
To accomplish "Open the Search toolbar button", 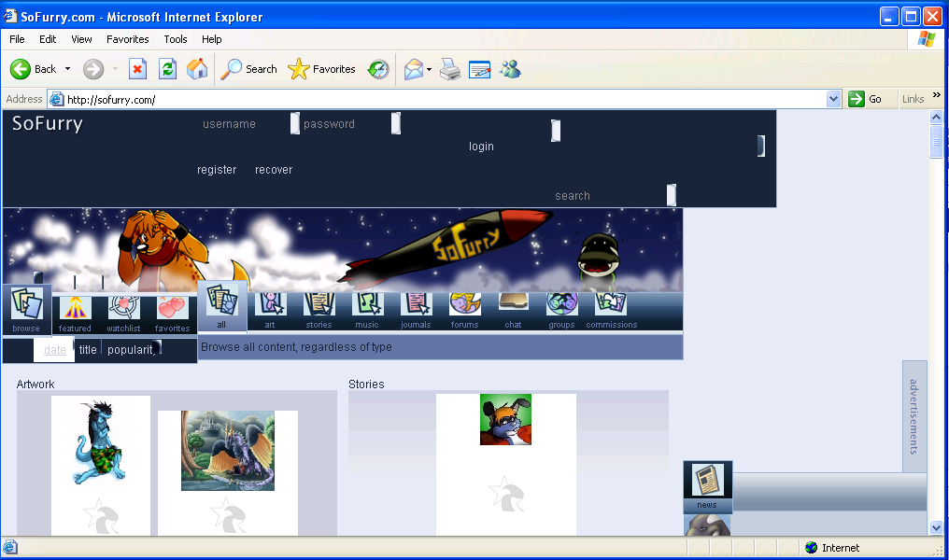I will 248,69.
